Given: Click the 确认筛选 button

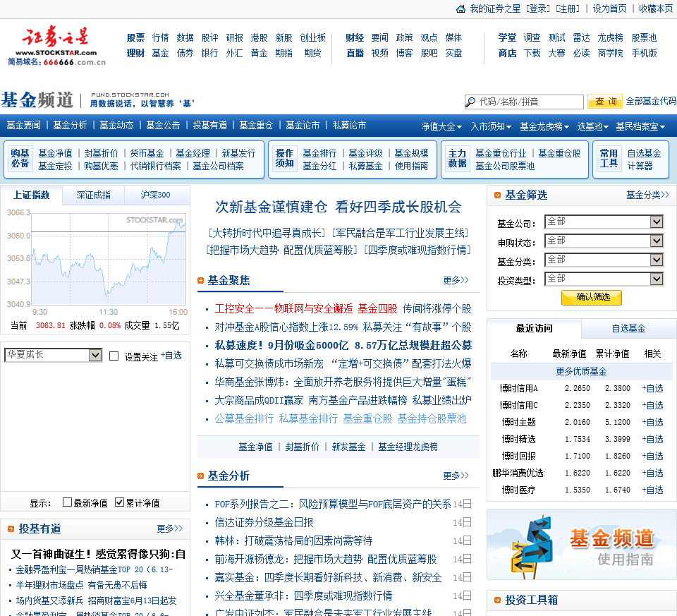Looking at the screenshot, I should 592,297.
